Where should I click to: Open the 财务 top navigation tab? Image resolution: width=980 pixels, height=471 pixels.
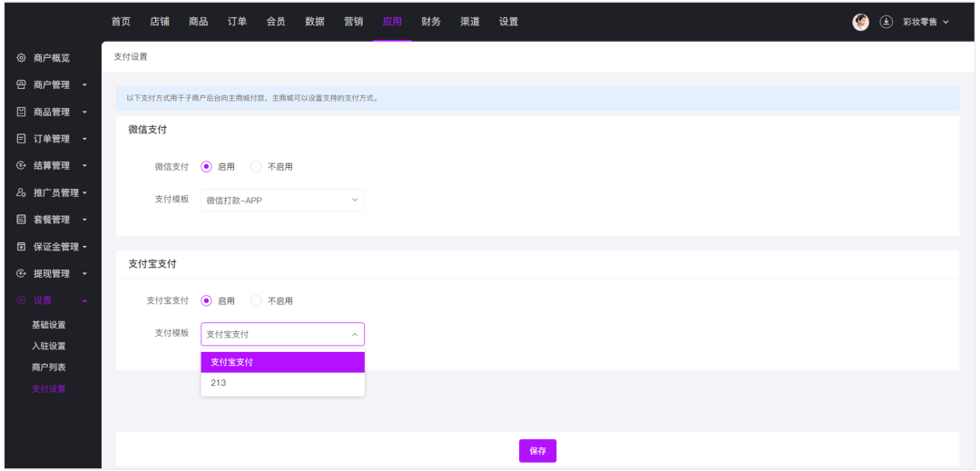click(x=431, y=22)
